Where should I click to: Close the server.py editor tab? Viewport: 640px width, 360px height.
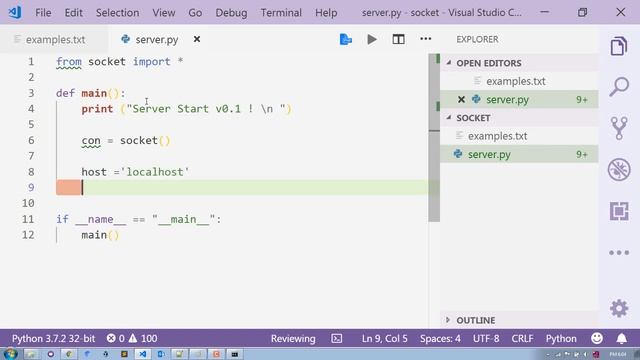tap(197, 39)
